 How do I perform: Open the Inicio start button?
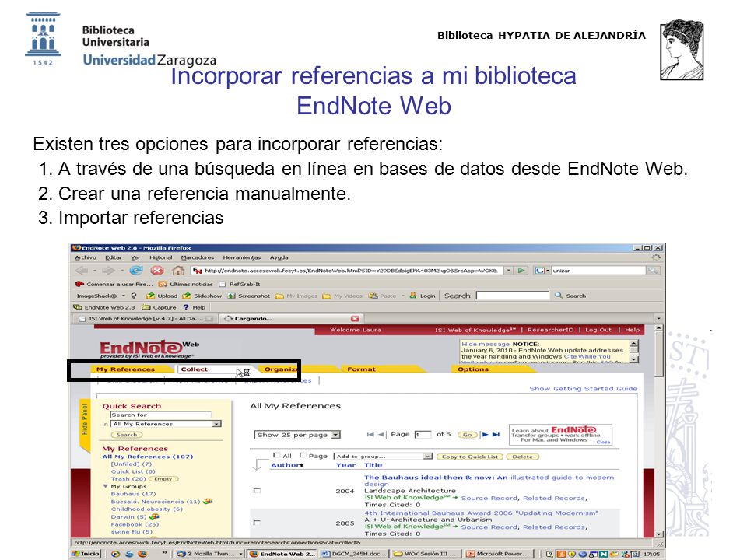86,554
